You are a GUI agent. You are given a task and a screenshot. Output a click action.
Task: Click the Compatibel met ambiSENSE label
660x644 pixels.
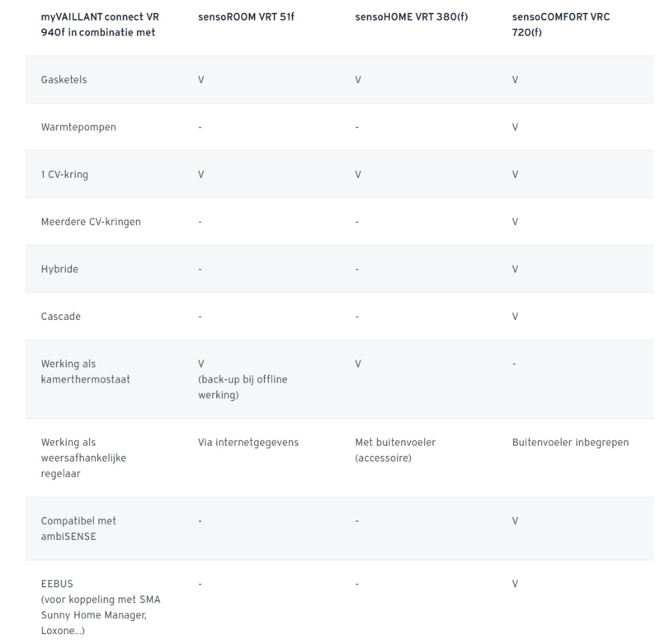pos(78,529)
